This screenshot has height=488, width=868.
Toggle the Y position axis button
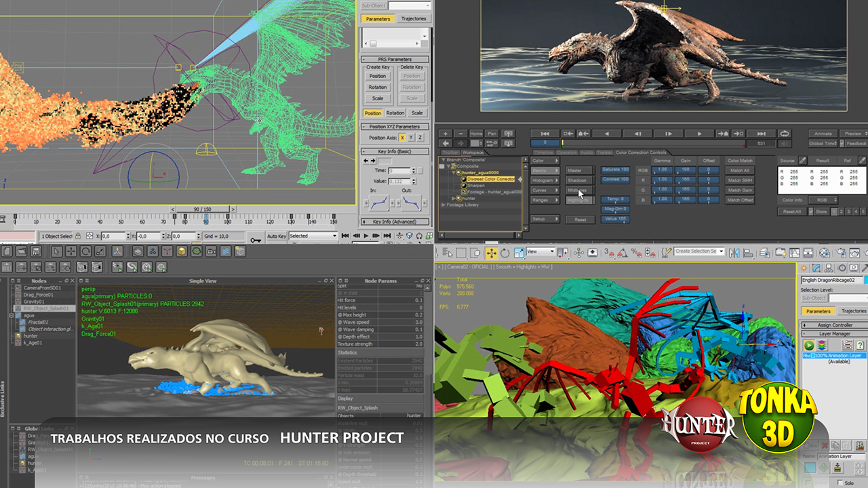point(410,138)
